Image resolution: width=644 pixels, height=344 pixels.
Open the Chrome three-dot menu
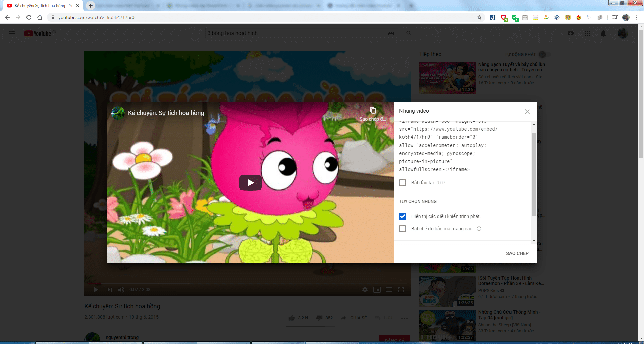tap(637, 17)
